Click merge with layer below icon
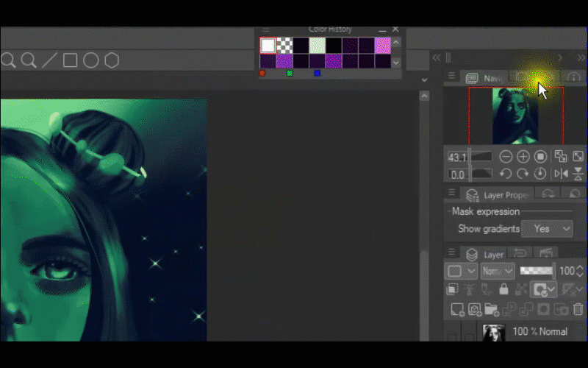 526,309
